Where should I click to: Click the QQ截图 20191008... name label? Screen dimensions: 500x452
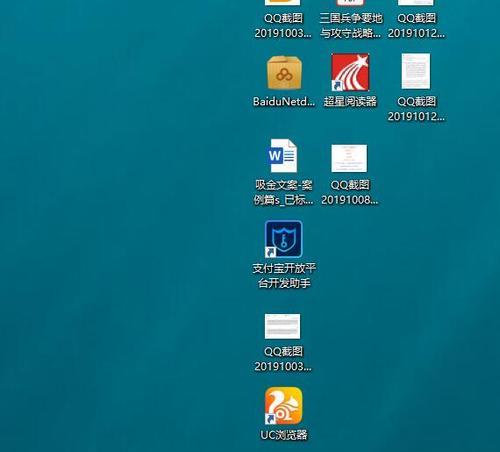click(x=350, y=192)
